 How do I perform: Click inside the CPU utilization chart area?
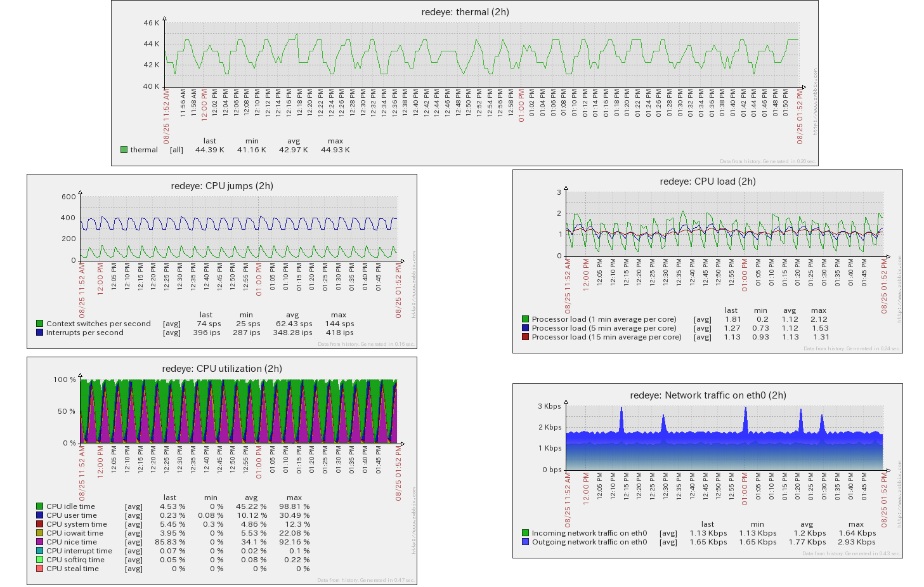(238, 411)
